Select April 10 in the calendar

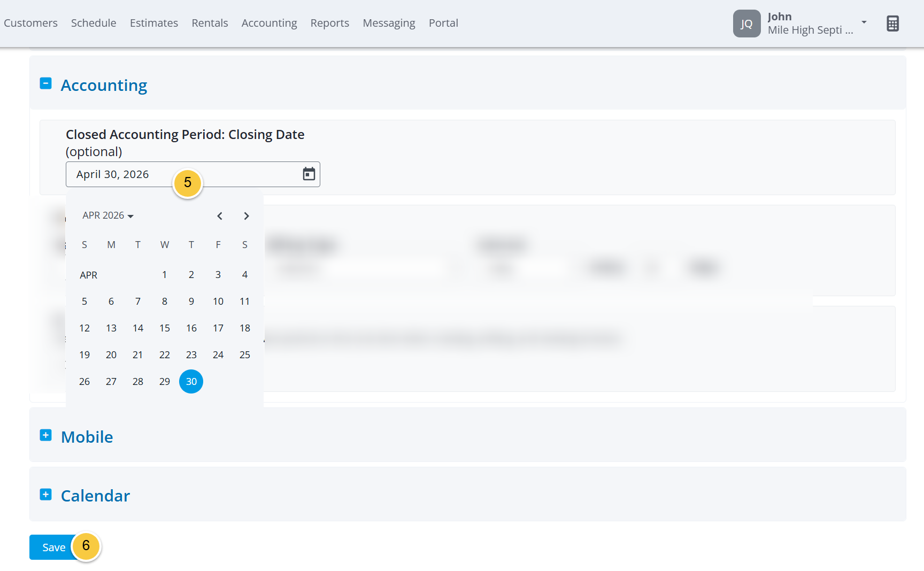pyautogui.click(x=218, y=302)
